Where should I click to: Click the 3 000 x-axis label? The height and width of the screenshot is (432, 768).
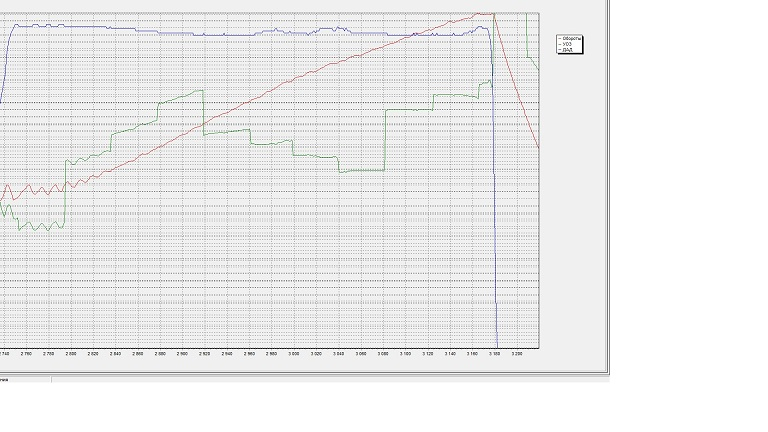[294, 353]
